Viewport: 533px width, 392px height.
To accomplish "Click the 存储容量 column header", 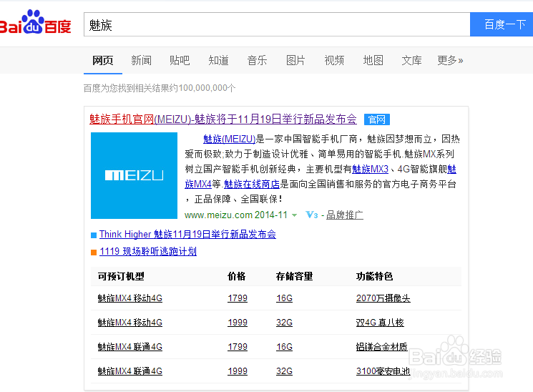I will [x=294, y=276].
